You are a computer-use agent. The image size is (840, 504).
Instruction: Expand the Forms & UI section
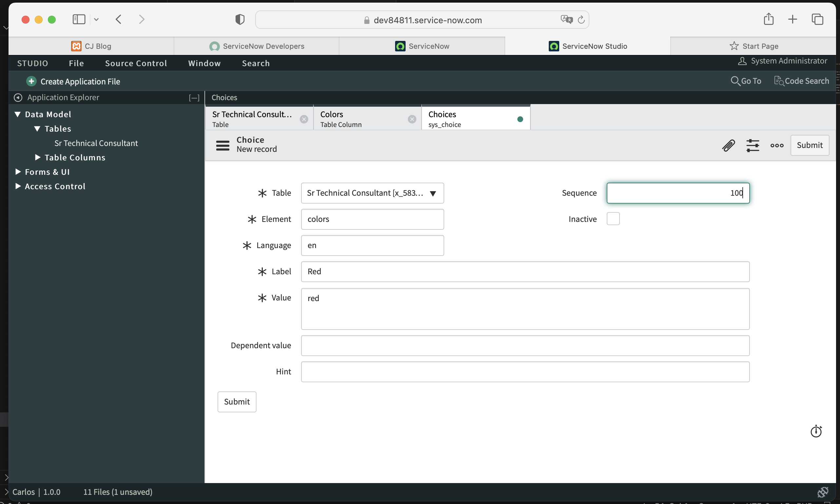coord(18,172)
